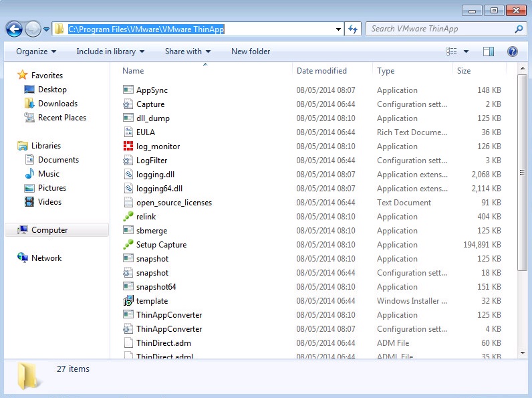Select the LogFilter configuration icon

tap(128, 160)
